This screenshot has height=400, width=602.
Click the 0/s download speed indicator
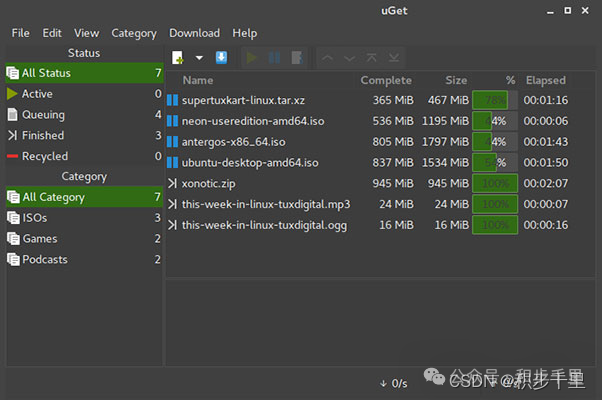[x=394, y=383]
